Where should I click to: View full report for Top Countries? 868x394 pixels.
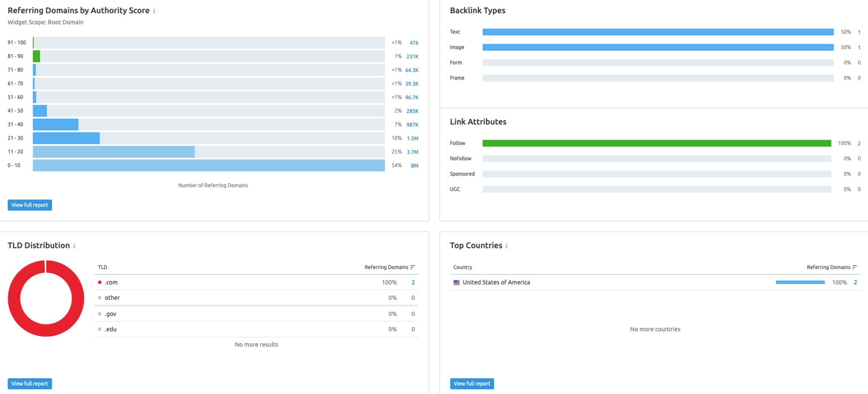point(472,384)
